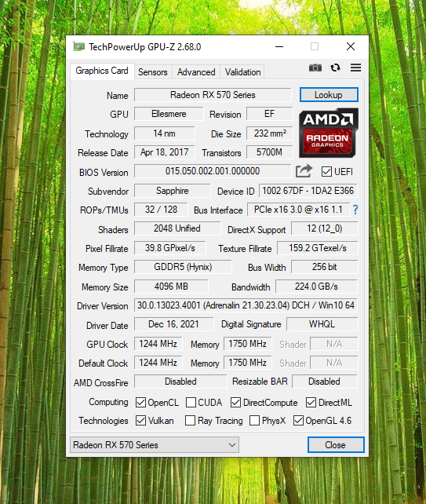Open the hamburger menu icon
Viewport: 426px width, 504px height.
(x=355, y=68)
